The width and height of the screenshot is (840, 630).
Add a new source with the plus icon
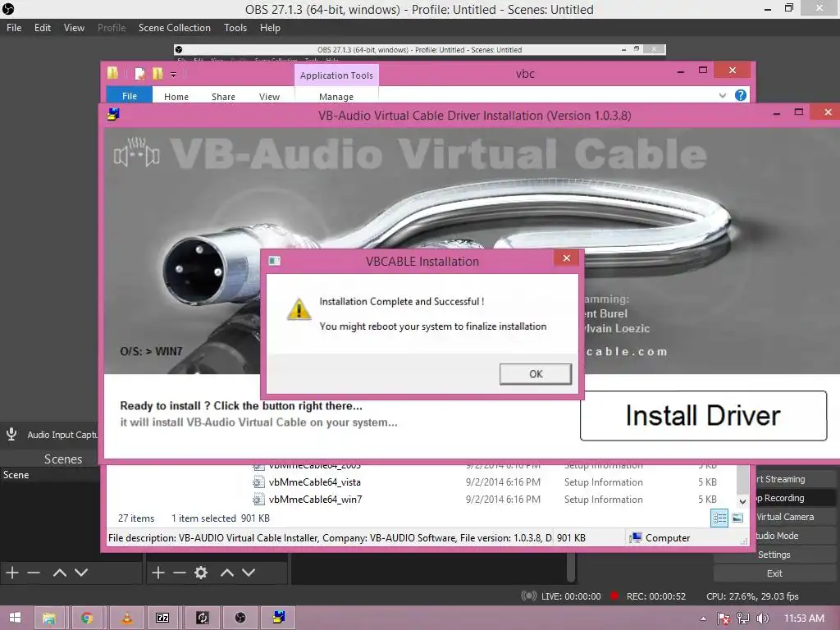click(x=158, y=573)
